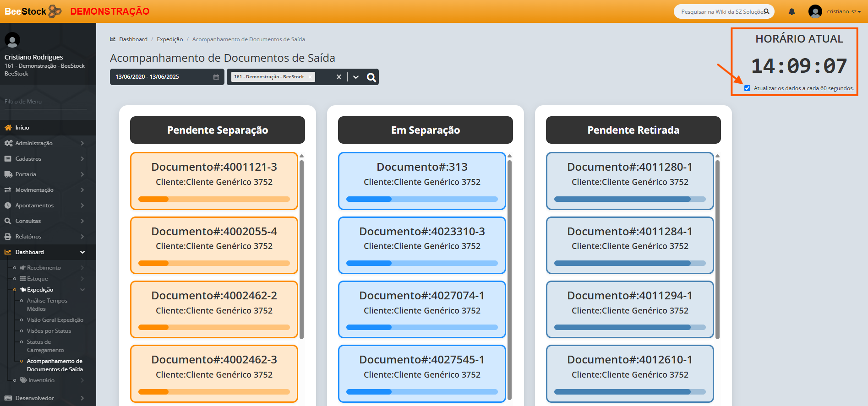Click the Início home icon in sidebar
The image size is (868, 406).
pos(8,128)
